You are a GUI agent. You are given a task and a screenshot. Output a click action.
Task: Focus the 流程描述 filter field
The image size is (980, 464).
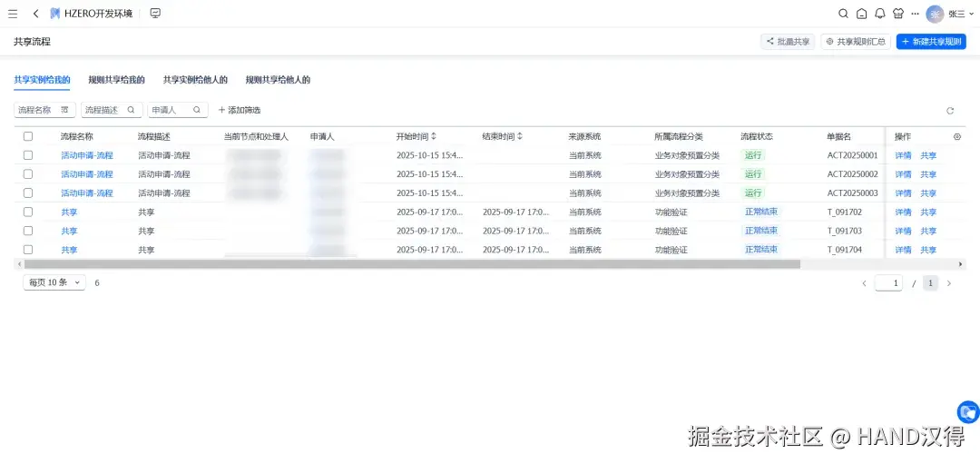click(x=112, y=110)
